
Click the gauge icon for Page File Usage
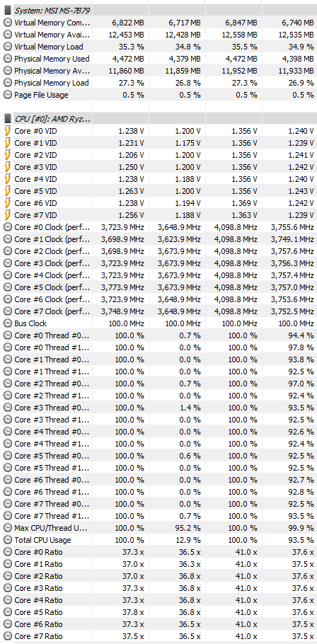click(x=7, y=95)
